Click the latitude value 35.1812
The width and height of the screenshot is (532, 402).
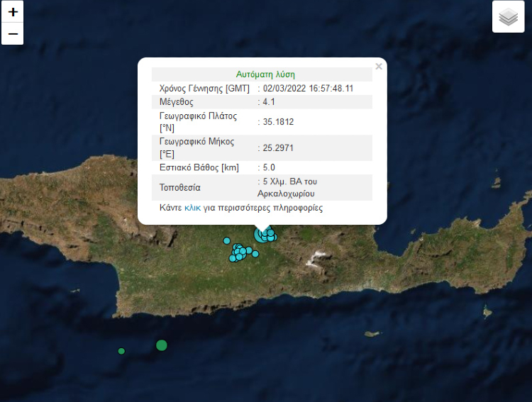coord(278,122)
